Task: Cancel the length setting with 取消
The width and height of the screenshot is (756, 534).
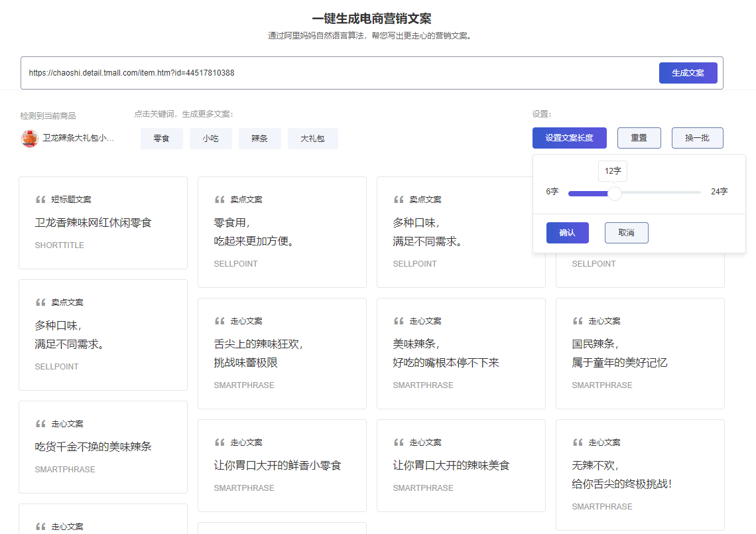Action: coord(626,233)
